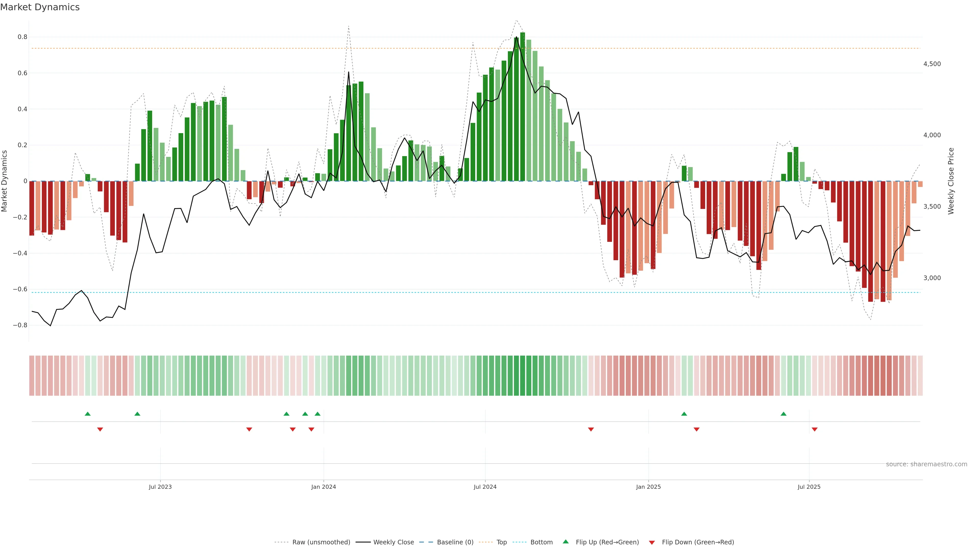Click the red triangle icon in the legend
Screen dimensions: 980x551
(x=652, y=543)
